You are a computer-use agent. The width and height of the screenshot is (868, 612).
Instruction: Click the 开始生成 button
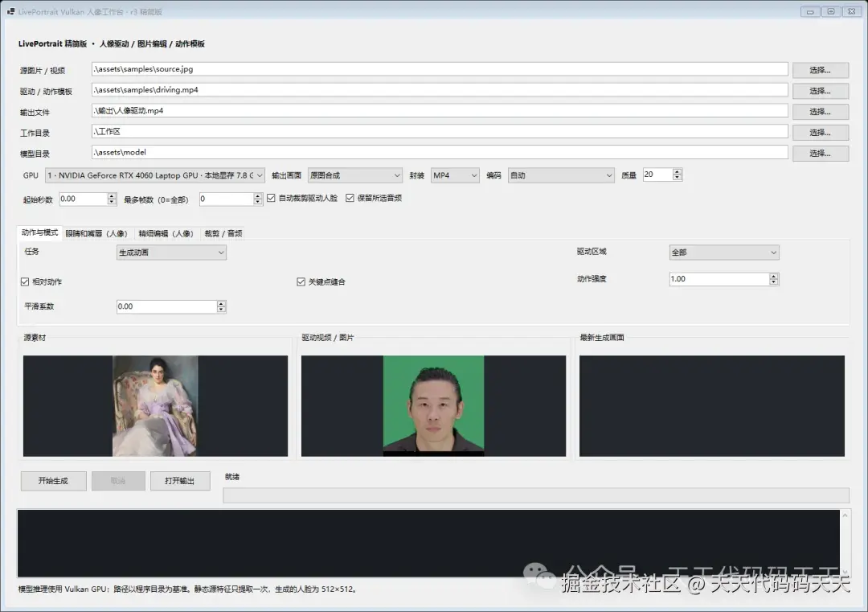tap(54, 481)
